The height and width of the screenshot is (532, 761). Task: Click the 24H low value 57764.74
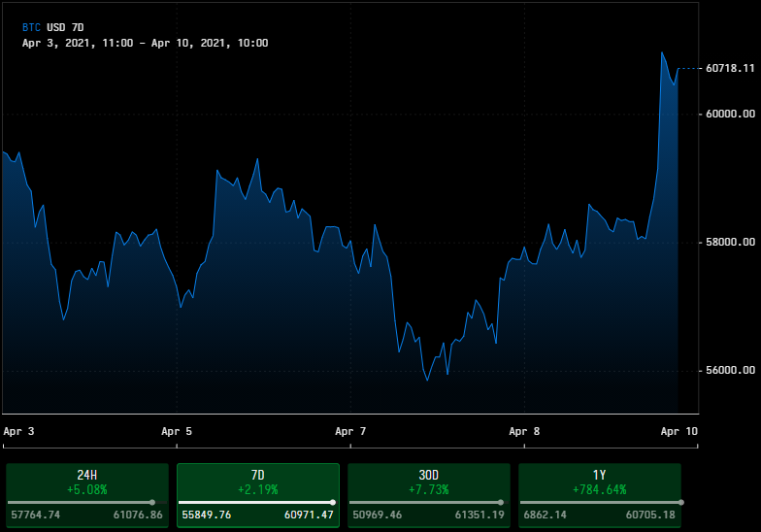point(36,515)
